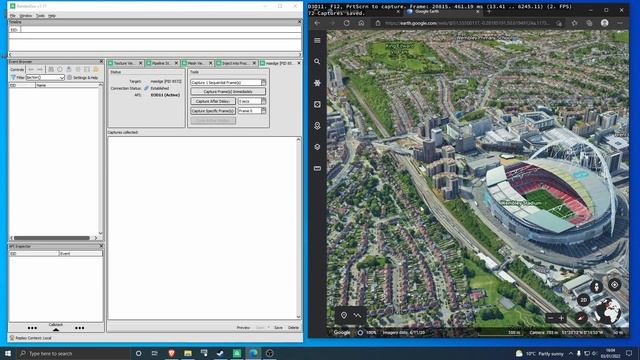Click Capture Specific Frame(s) button
640x360 pixels.
pos(213,111)
